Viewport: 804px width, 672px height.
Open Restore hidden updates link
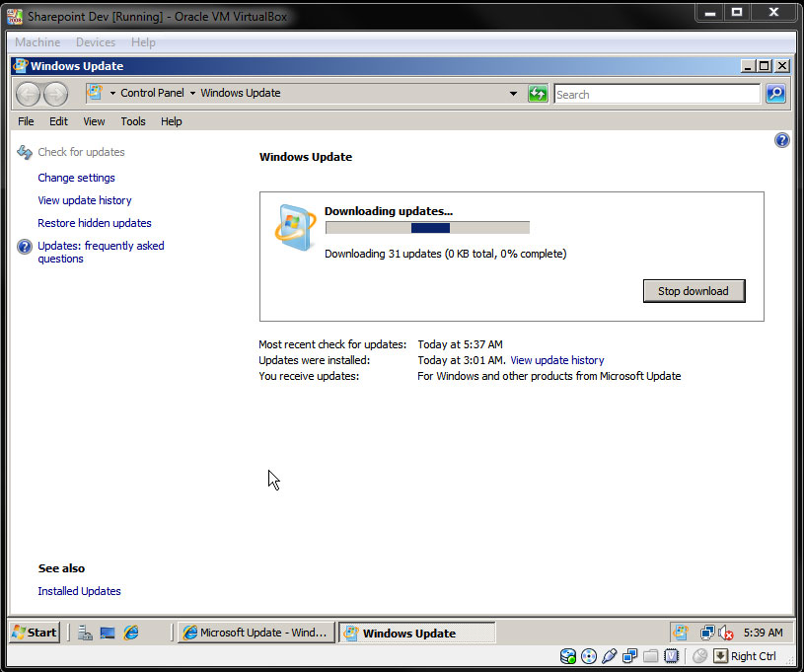(95, 223)
